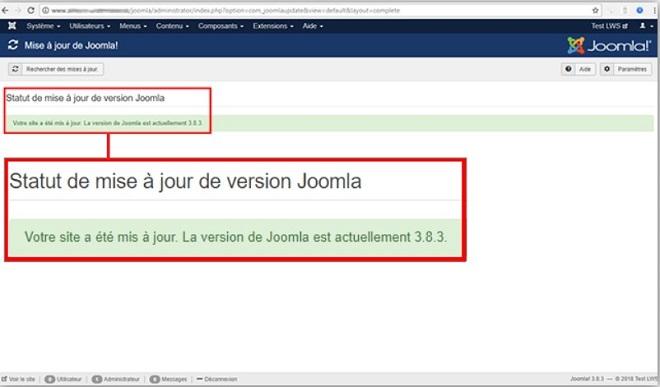
Task: Click the browser forward arrow
Action: pos(18,10)
